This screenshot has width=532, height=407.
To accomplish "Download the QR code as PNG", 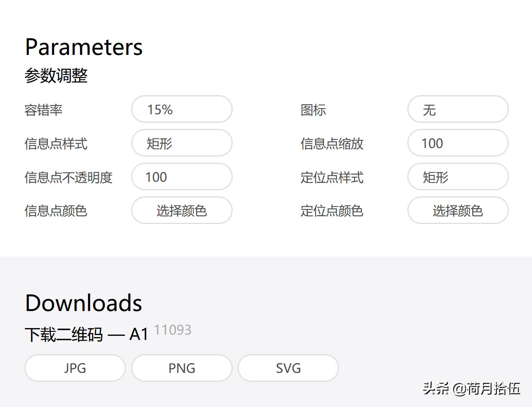I will pyautogui.click(x=181, y=368).
